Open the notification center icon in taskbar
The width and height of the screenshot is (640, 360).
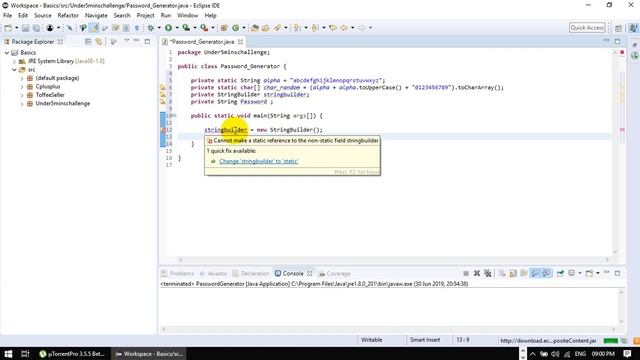tap(628, 353)
